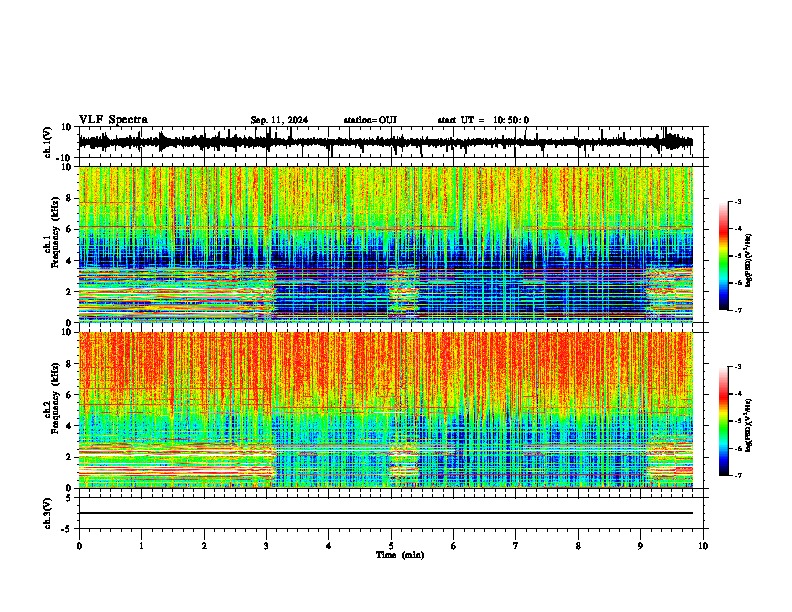The image size is (792, 612).
Task: Click the "VLF Spectra" plot title
Action: pos(113,120)
